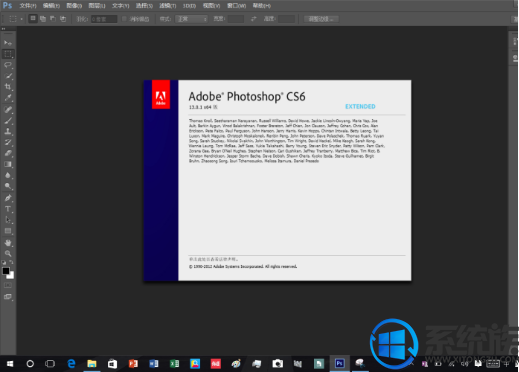Image resolution: width=519 pixels, height=372 pixels.
Task: Click the Height (高度) input field
Action: click(x=286, y=19)
